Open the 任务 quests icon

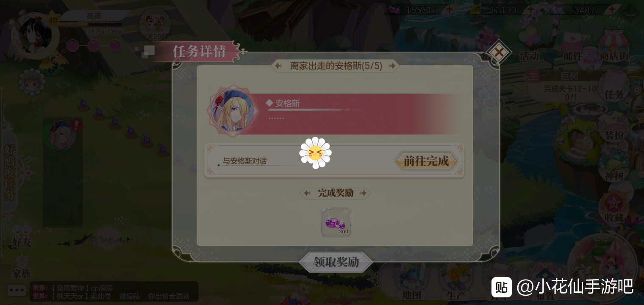click(614, 86)
